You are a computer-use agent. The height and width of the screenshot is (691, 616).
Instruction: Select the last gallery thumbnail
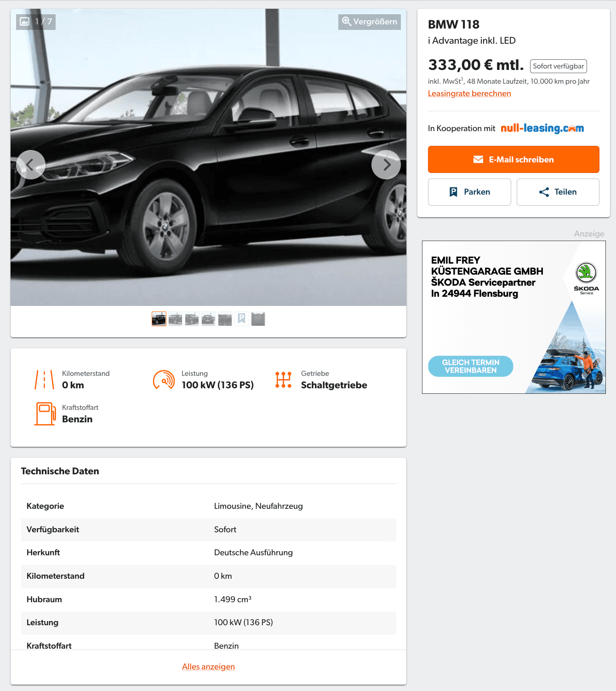[x=258, y=319]
